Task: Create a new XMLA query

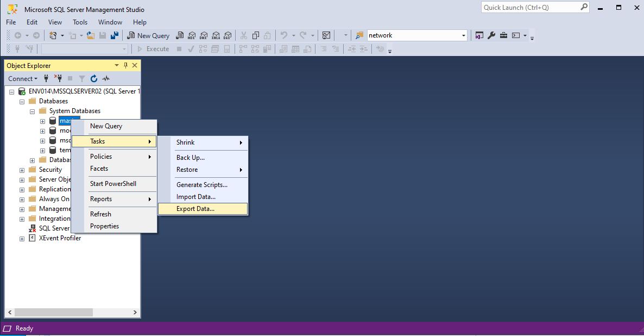Action: [216, 35]
